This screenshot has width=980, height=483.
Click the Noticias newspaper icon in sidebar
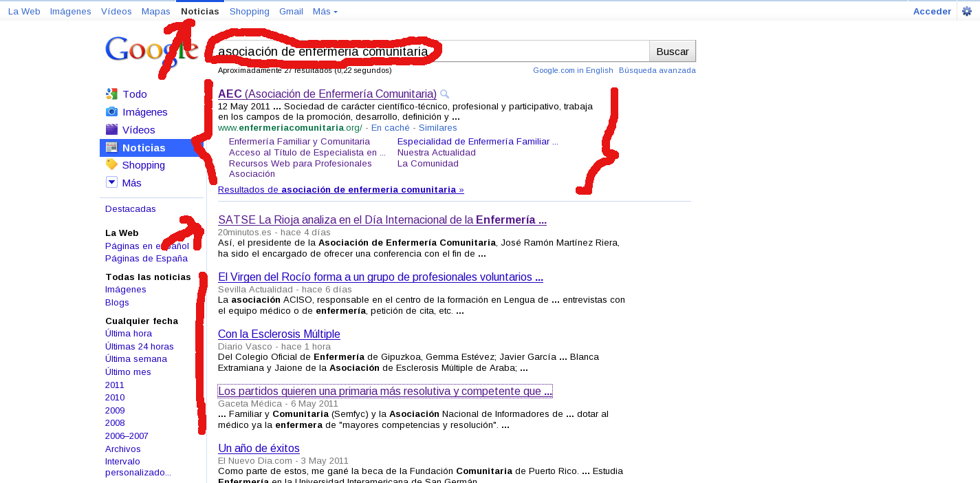coord(111,147)
